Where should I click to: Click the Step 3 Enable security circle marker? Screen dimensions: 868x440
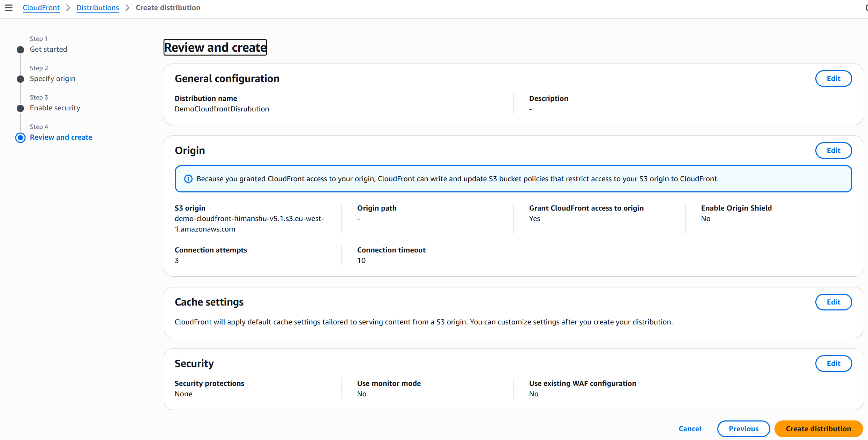coord(21,108)
